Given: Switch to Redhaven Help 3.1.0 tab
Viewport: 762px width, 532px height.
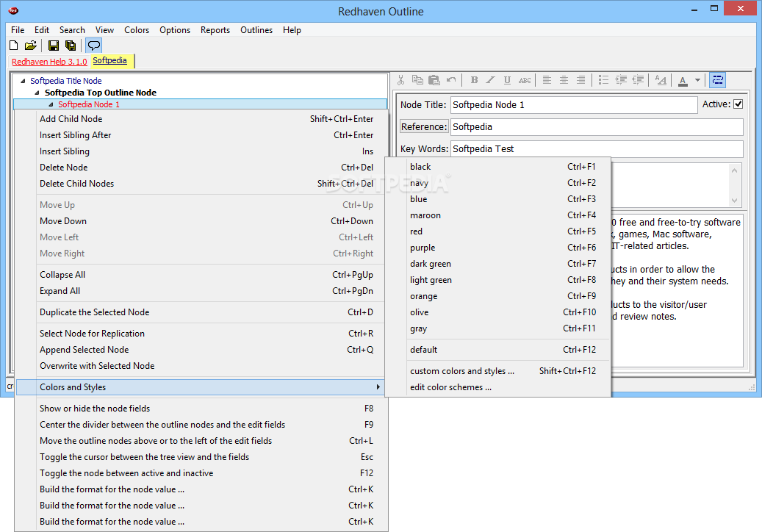Looking at the screenshot, I should click(x=49, y=62).
